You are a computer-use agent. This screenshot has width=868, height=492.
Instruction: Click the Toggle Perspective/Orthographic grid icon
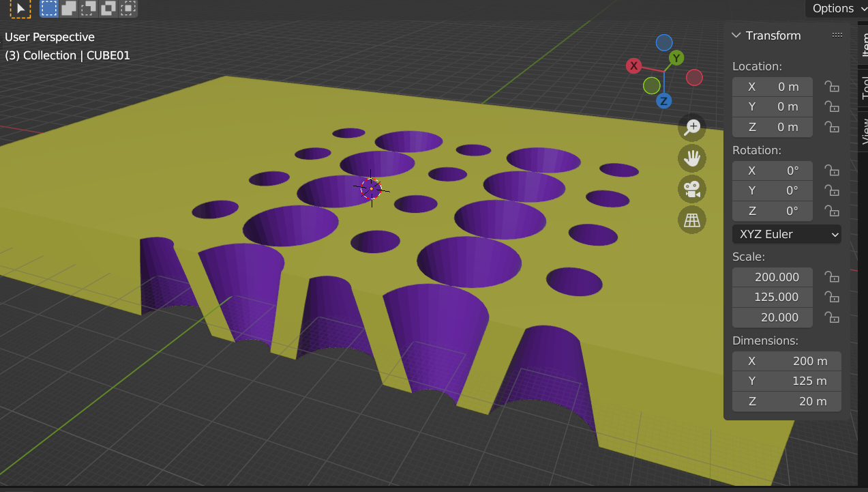(691, 220)
